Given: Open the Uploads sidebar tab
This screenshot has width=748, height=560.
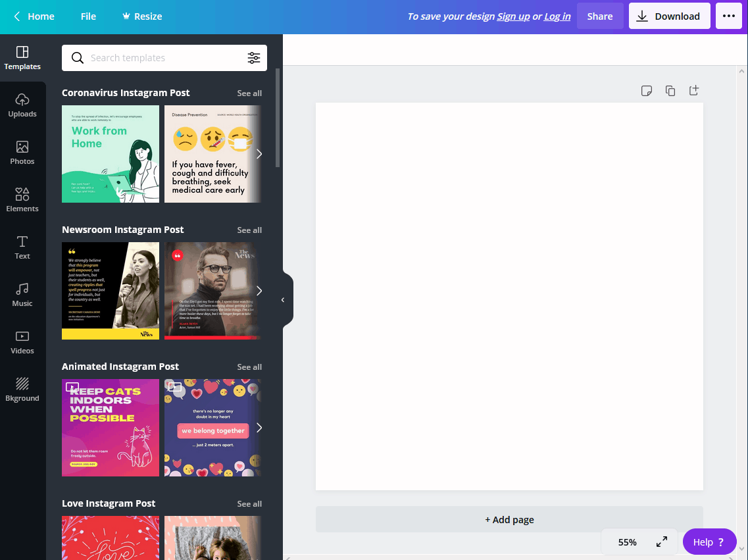Looking at the screenshot, I should (x=22, y=105).
